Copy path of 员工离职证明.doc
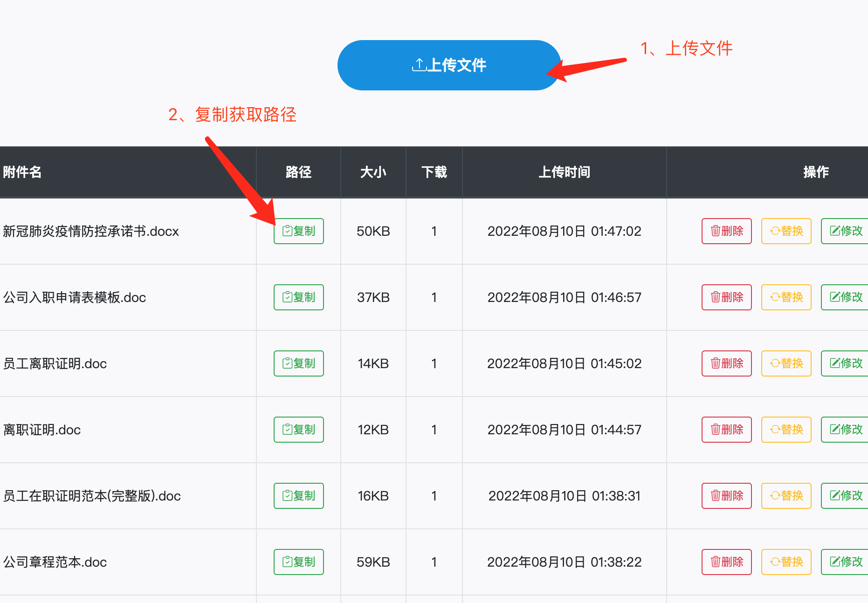Viewport: 868px width, 603px height. click(x=298, y=363)
